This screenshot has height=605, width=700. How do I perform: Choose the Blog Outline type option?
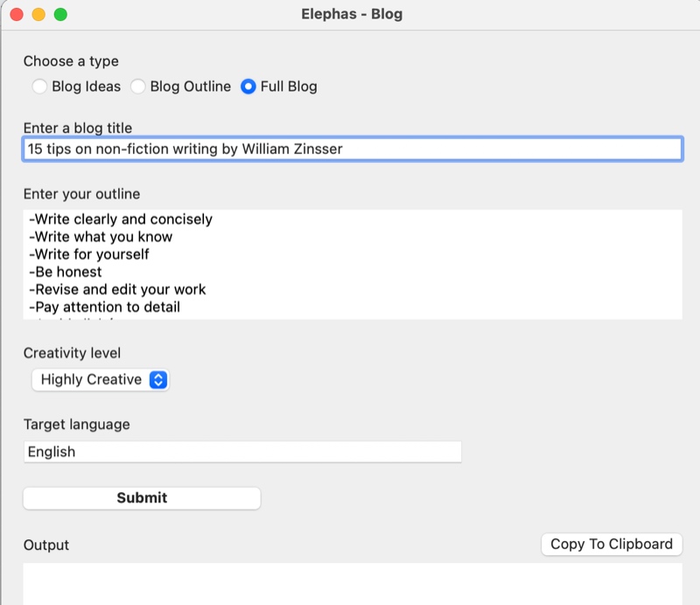click(138, 87)
